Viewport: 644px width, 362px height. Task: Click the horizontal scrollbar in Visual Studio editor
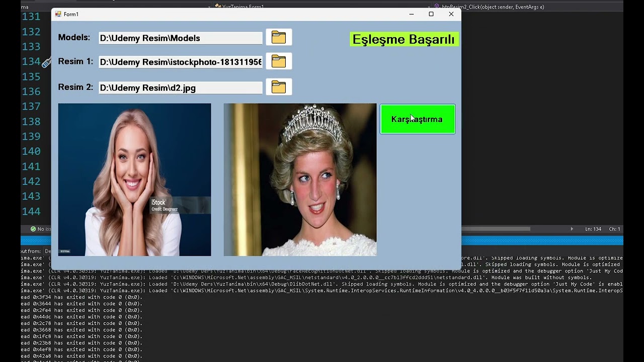[x=496, y=229]
